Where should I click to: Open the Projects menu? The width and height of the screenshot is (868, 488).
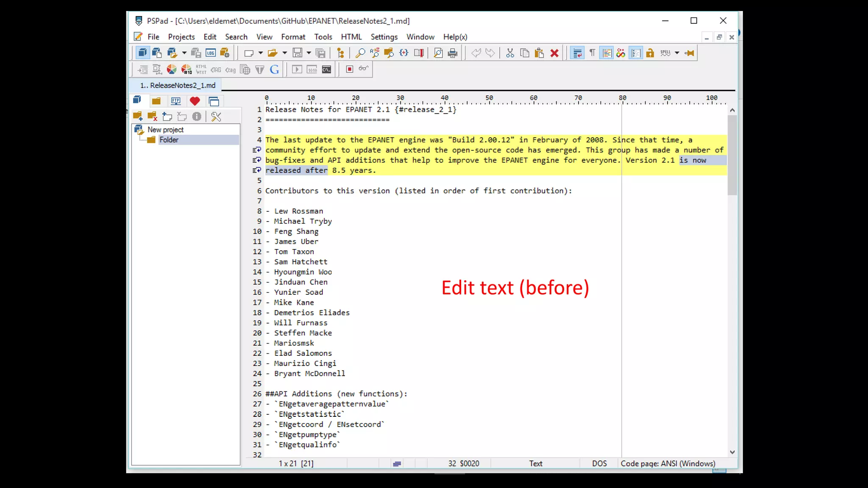click(x=181, y=37)
